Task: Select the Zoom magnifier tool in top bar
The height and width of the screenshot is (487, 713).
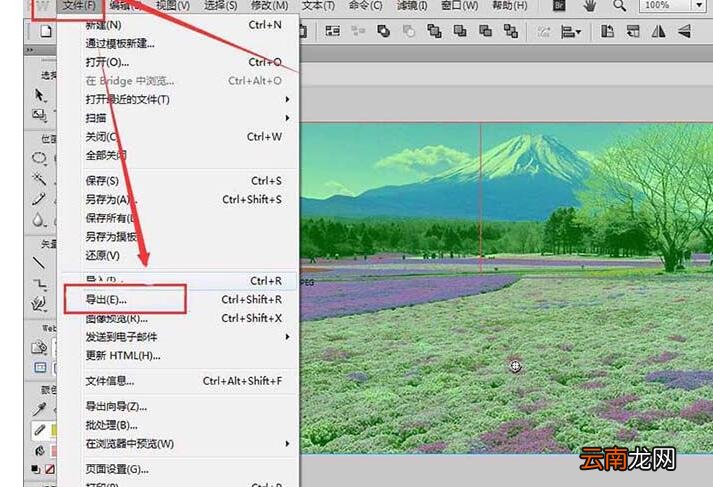Action: (619, 5)
